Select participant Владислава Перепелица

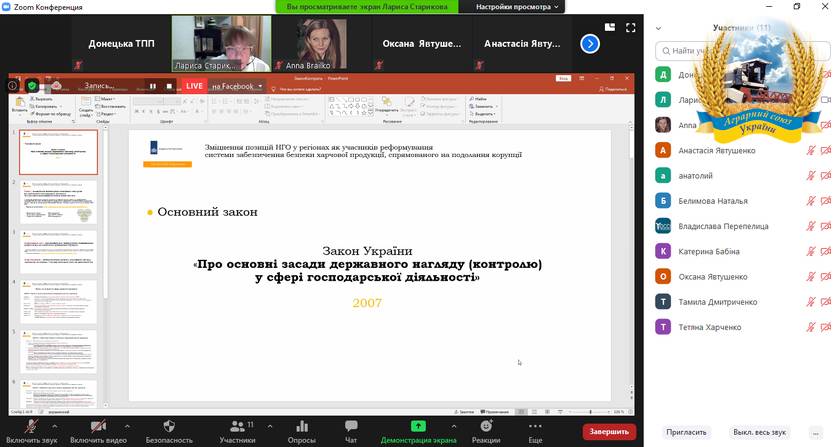point(742,226)
